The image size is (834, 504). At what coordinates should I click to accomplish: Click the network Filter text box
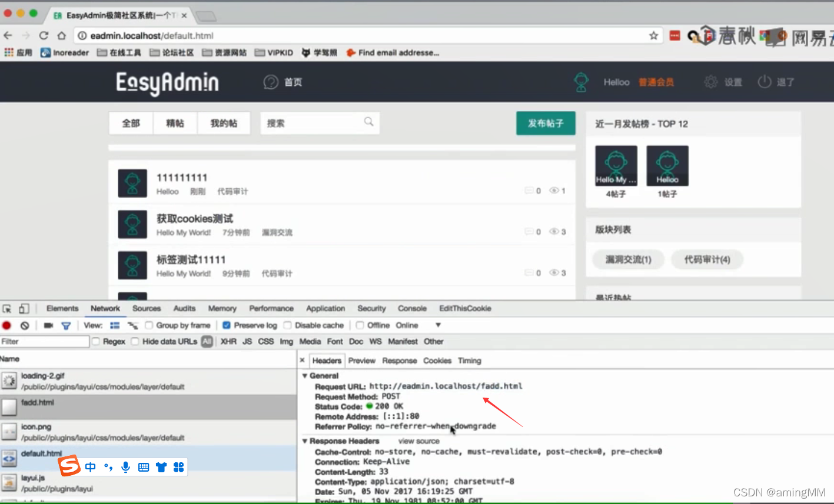(44, 342)
